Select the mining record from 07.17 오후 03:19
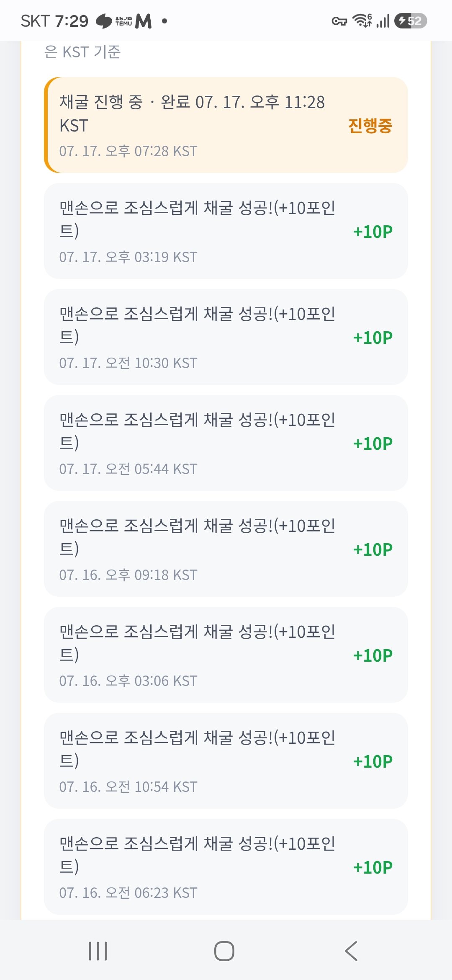This screenshot has height=980, width=452. pyautogui.click(x=226, y=231)
